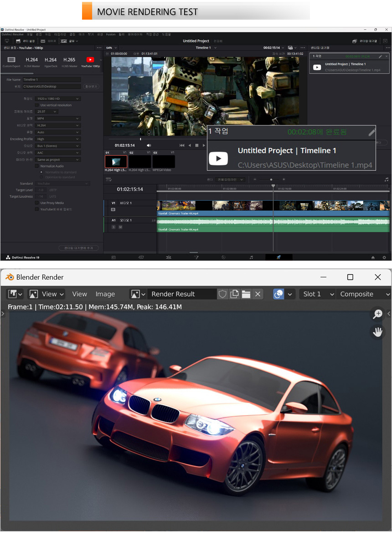This screenshot has width=392, height=533.
Task: Edit the render job with pencil icon
Action: pos(381,57)
